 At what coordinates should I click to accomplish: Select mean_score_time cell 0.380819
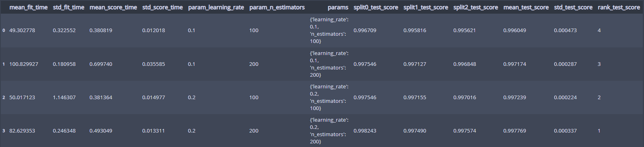(101, 31)
